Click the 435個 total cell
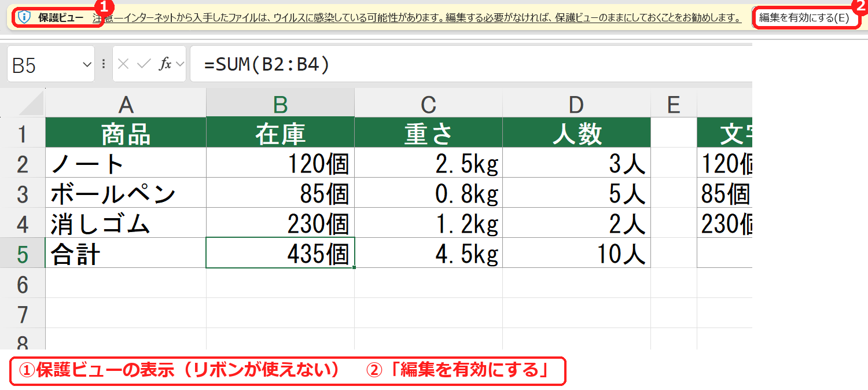This screenshot has height=390, width=868. tap(280, 253)
